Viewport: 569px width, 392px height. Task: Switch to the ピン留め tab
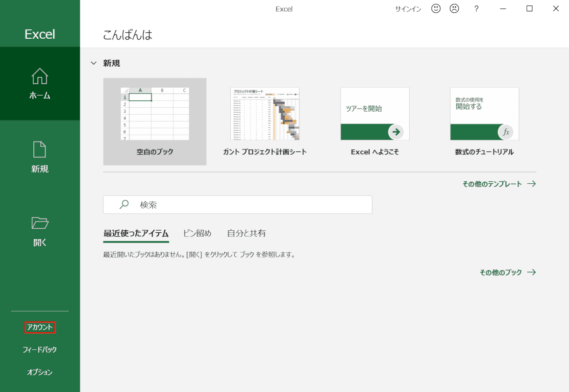coord(197,233)
